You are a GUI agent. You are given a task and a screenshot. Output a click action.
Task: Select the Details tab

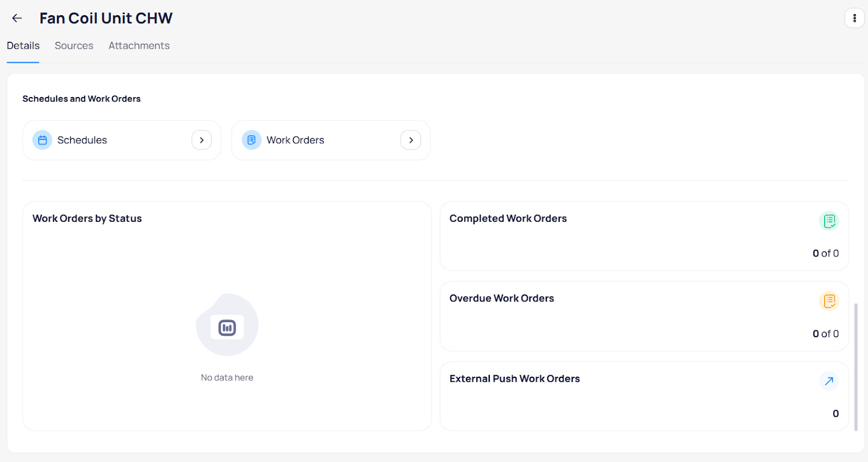click(23, 46)
